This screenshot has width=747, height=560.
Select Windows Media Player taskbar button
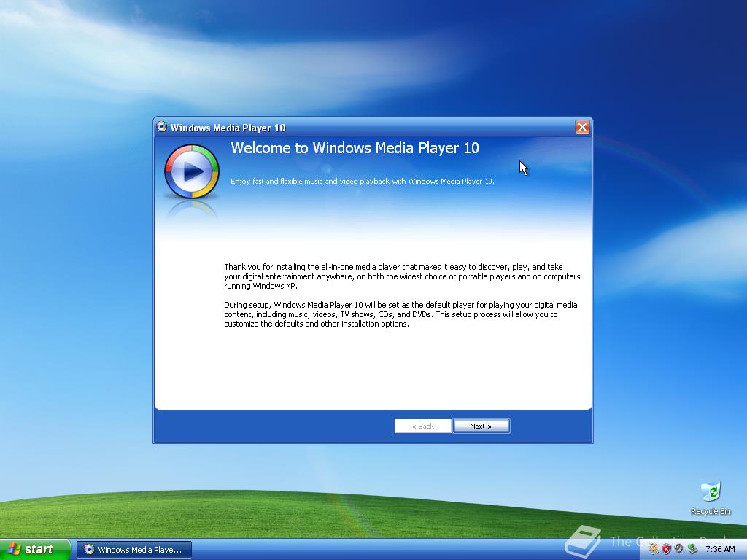coord(134,550)
